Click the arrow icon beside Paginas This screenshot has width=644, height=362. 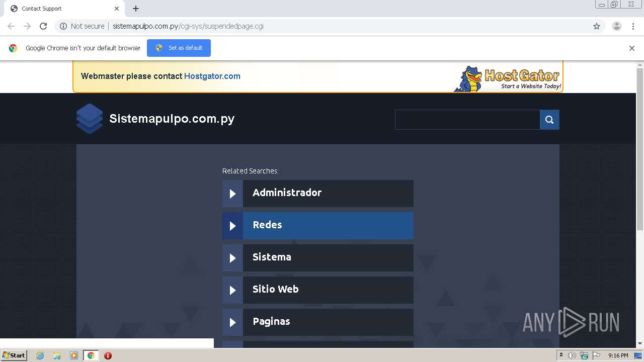232,322
